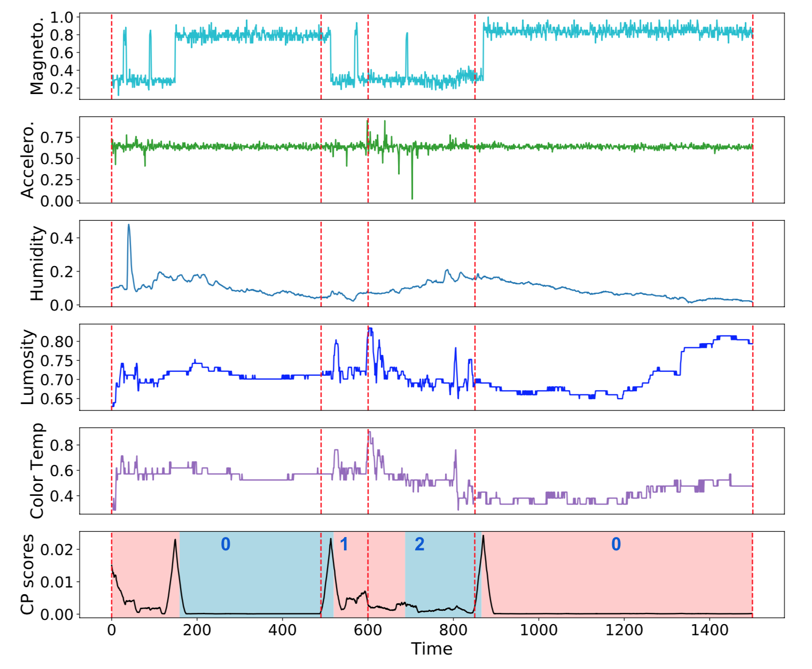Select x-axis tick label '200'
The height and width of the screenshot is (669, 812).
tap(197, 630)
